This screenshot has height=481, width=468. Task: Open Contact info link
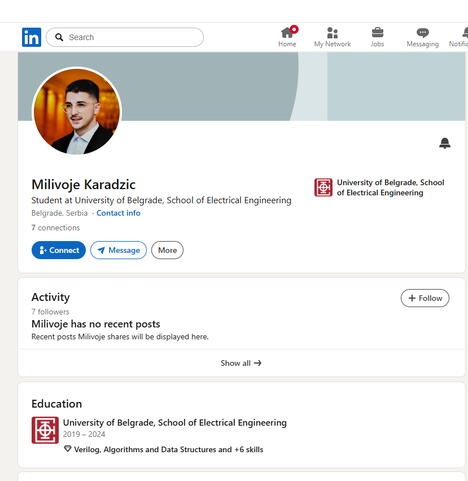pos(118,213)
